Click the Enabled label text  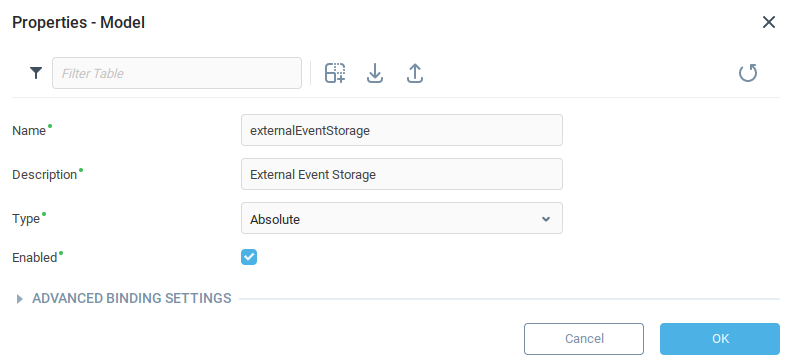pos(35,258)
